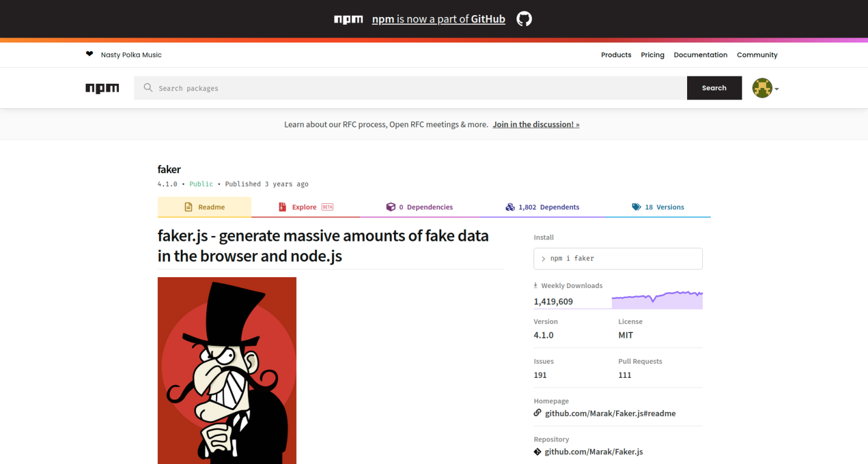Open the Community link
The image size is (868, 464).
point(757,55)
